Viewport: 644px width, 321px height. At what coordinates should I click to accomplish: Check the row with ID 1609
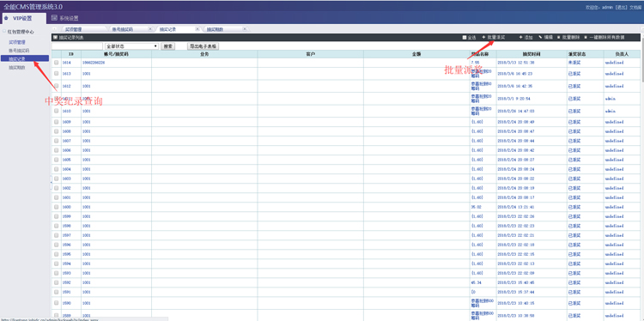pos(57,122)
